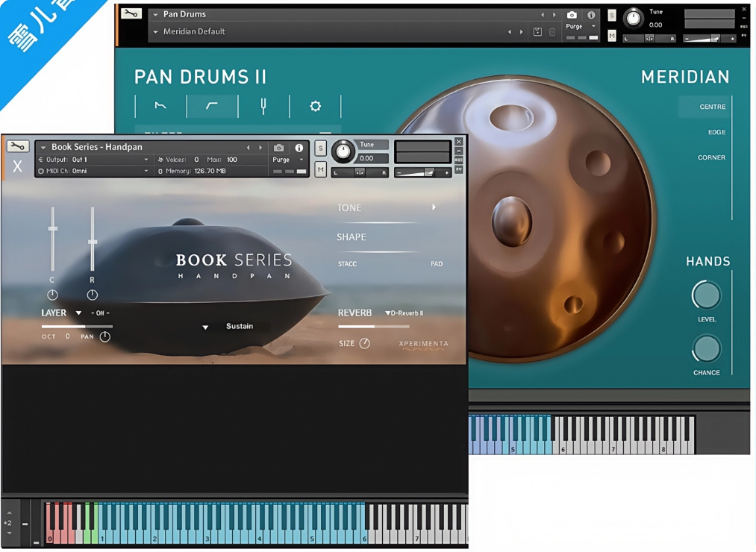Image resolution: width=756 pixels, height=552 pixels.
Task: Delete snapshot trash icon in Pan Drums header
Action: (552, 32)
